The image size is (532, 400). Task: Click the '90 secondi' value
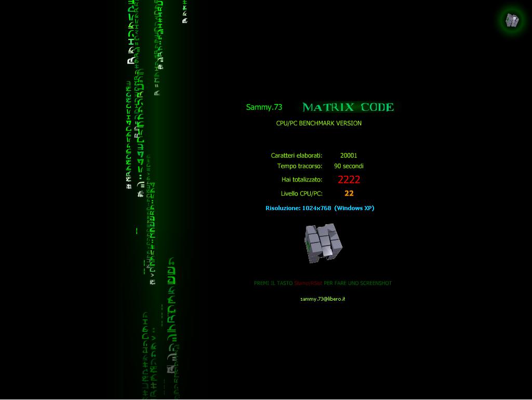[x=349, y=166]
